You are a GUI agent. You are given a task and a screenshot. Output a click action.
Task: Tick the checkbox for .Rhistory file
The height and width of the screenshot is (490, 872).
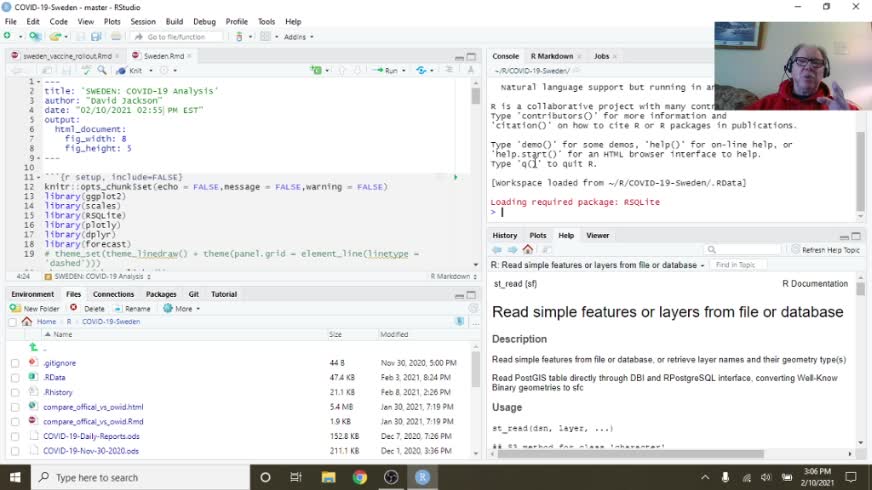(x=15, y=393)
